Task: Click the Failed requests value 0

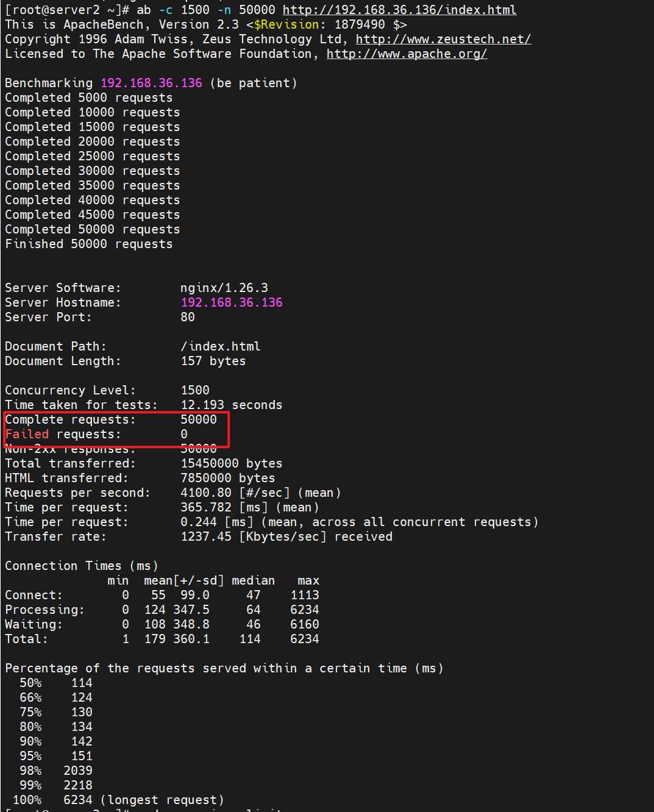Action: click(184, 434)
